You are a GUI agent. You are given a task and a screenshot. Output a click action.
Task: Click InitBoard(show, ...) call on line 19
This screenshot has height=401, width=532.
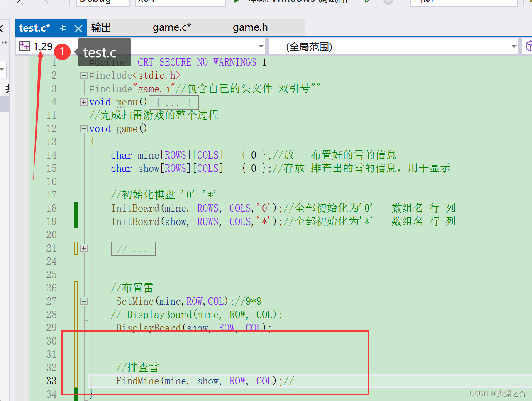[x=197, y=222]
